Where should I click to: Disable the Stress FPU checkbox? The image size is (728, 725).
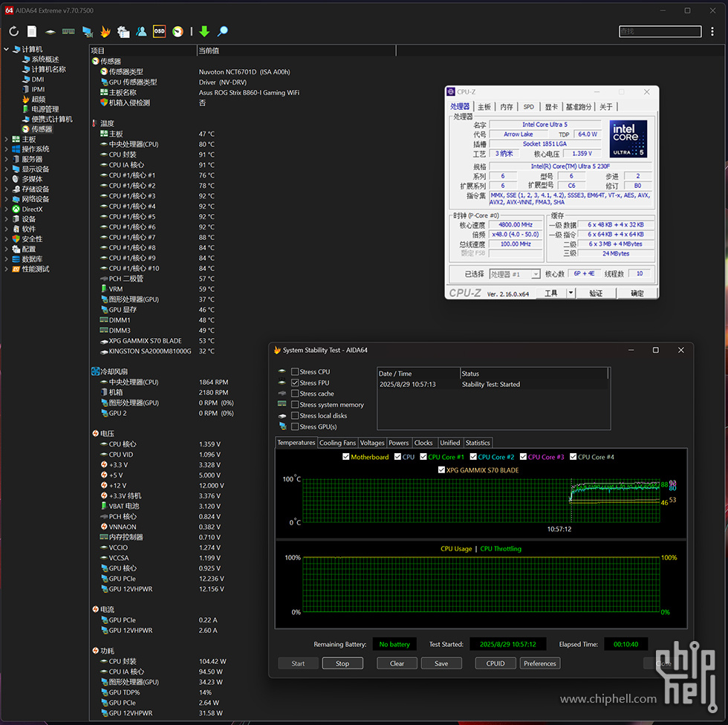(x=295, y=383)
